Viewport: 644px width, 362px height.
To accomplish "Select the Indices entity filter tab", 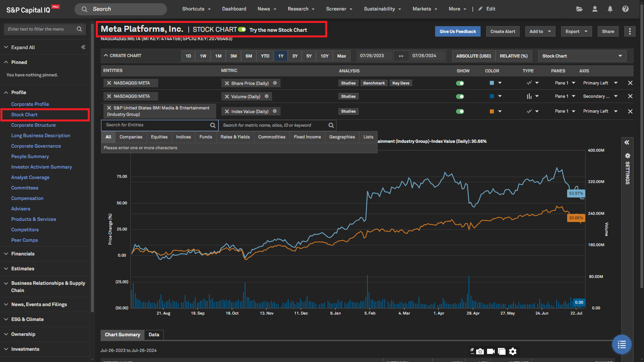I will point(183,137).
